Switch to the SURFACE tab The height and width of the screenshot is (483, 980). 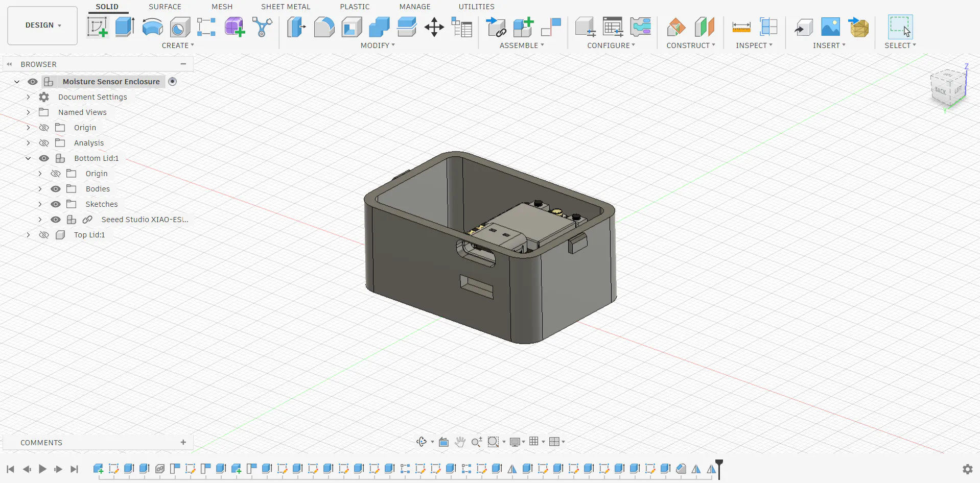[x=165, y=7]
